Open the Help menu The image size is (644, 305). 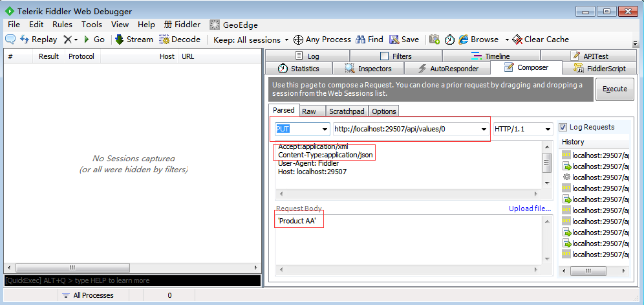pos(146,25)
